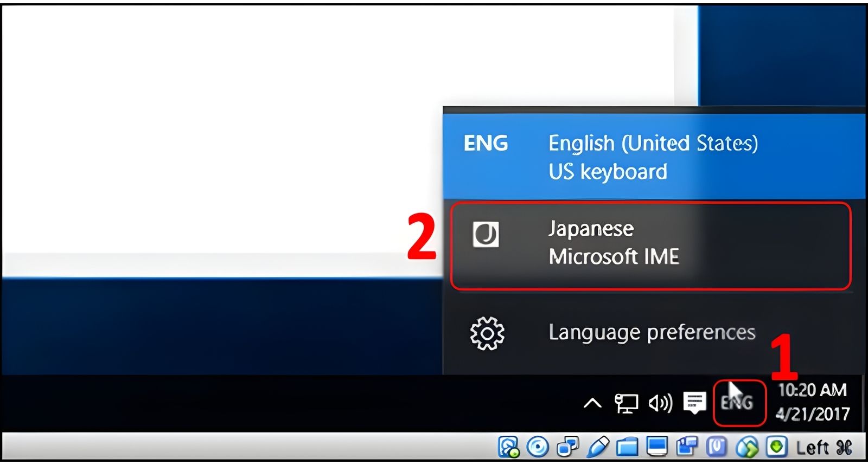868x465 pixels.
Task: Click the volume speaker tray icon
Action: pos(660,403)
